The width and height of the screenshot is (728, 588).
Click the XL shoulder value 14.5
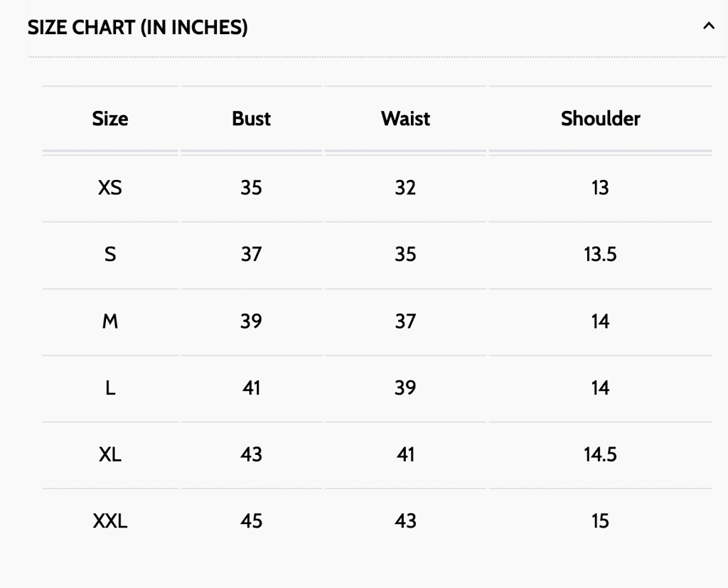600,454
